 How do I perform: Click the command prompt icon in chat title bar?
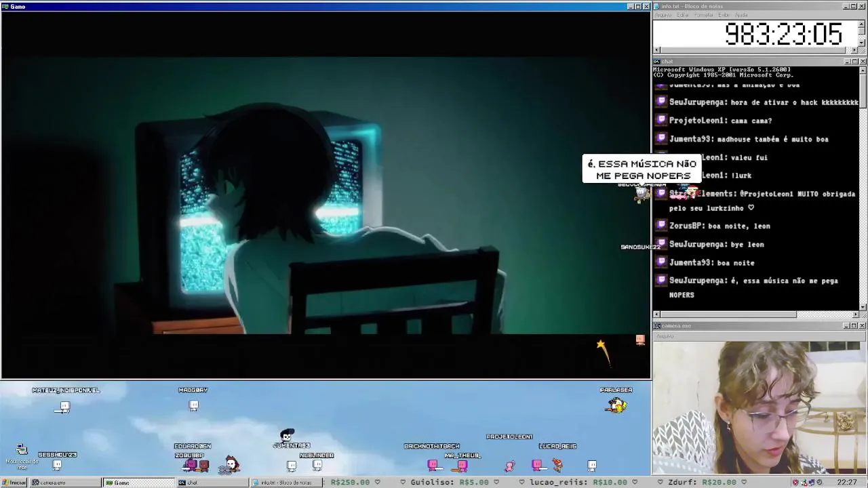click(x=656, y=62)
